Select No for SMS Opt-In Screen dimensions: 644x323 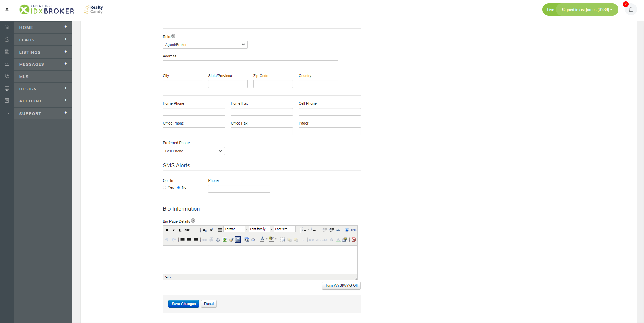tap(179, 188)
